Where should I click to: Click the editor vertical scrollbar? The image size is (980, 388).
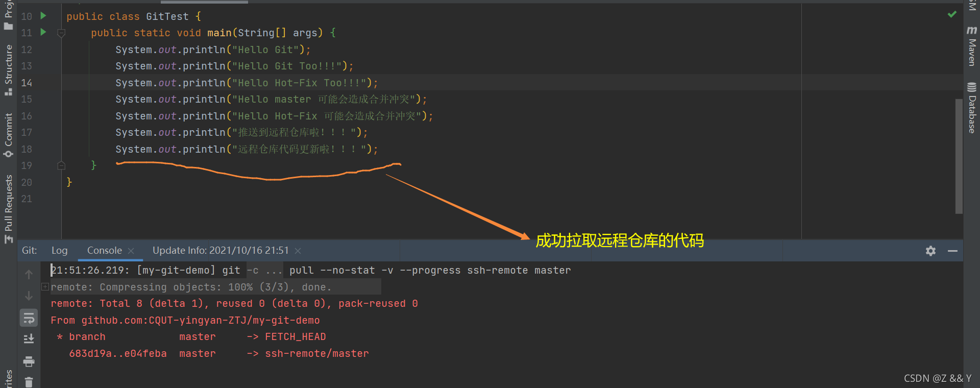(959, 156)
